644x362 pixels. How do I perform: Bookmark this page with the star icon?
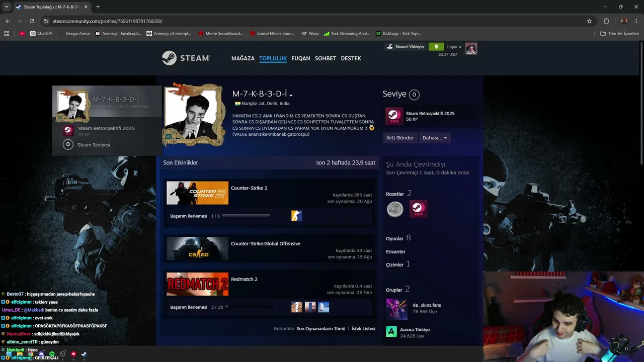589,21
